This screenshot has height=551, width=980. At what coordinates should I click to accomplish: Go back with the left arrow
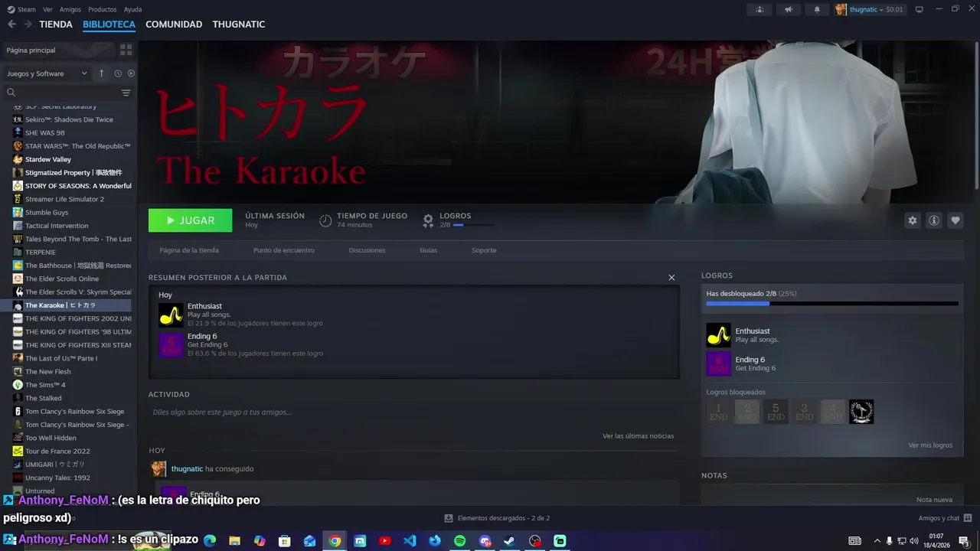click(x=11, y=24)
